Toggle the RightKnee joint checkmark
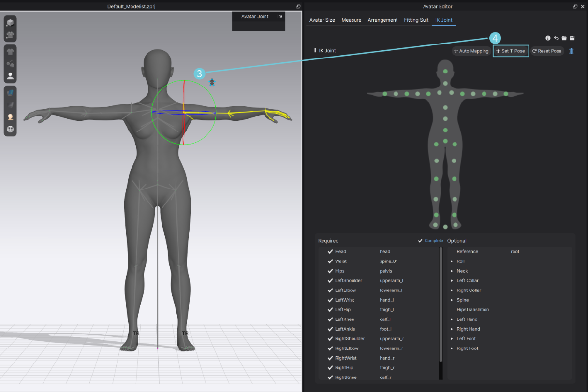 (x=330, y=377)
